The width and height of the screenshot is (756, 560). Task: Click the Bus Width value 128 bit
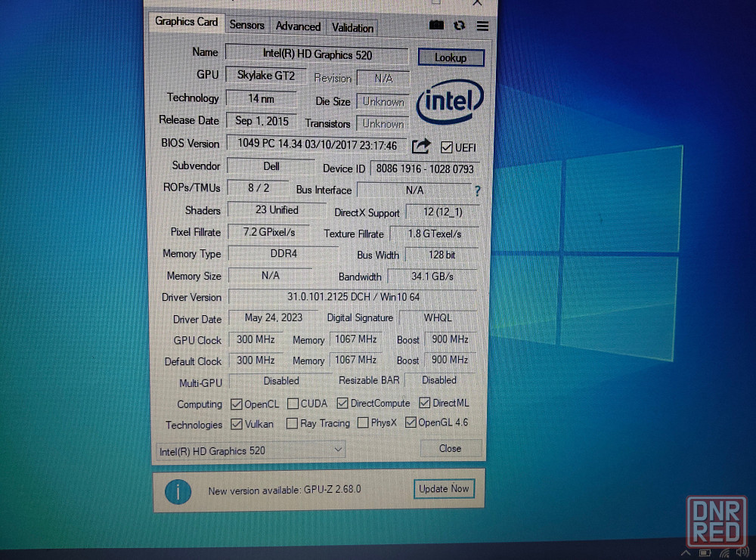(x=442, y=255)
